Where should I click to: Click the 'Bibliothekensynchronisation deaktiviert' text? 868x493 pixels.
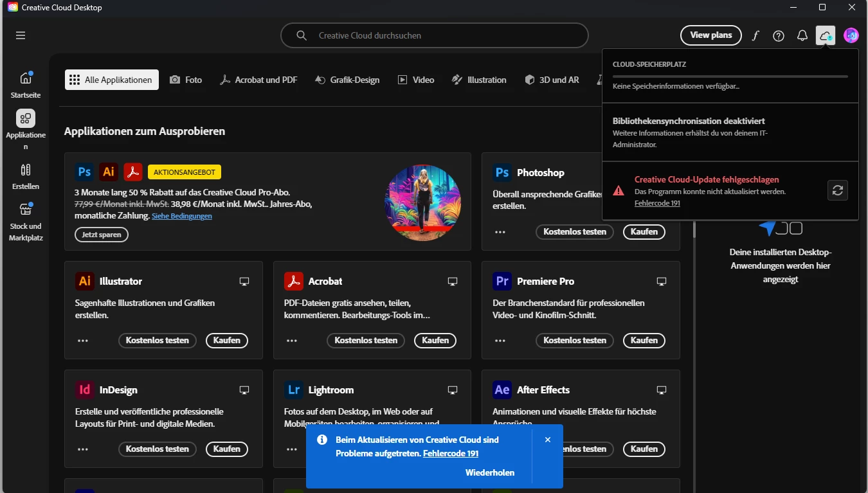689,121
